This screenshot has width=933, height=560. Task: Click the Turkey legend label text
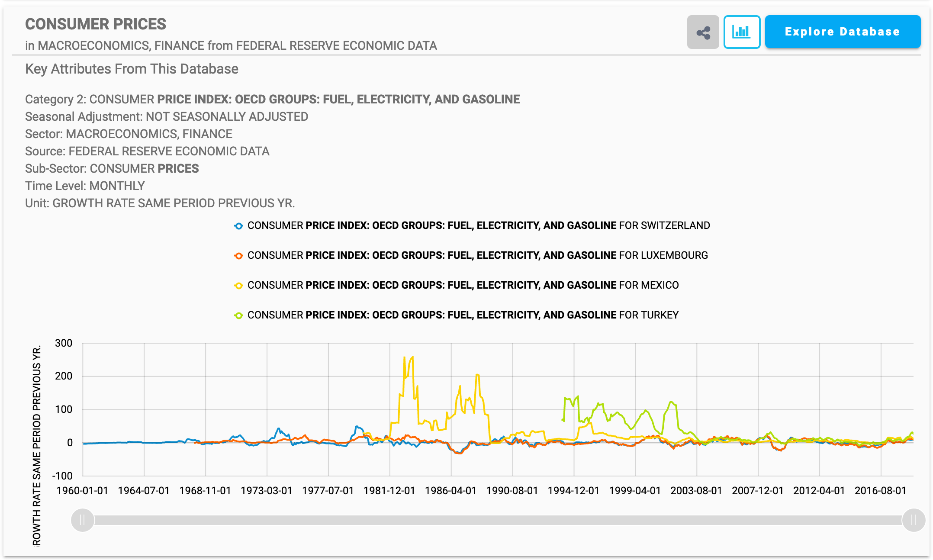(463, 315)
